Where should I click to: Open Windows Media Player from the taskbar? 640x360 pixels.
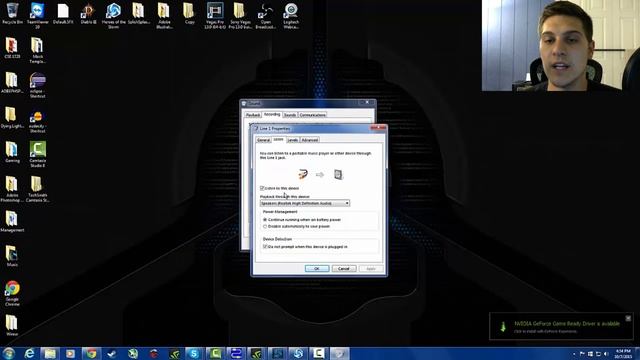click(x=70, y=353)
